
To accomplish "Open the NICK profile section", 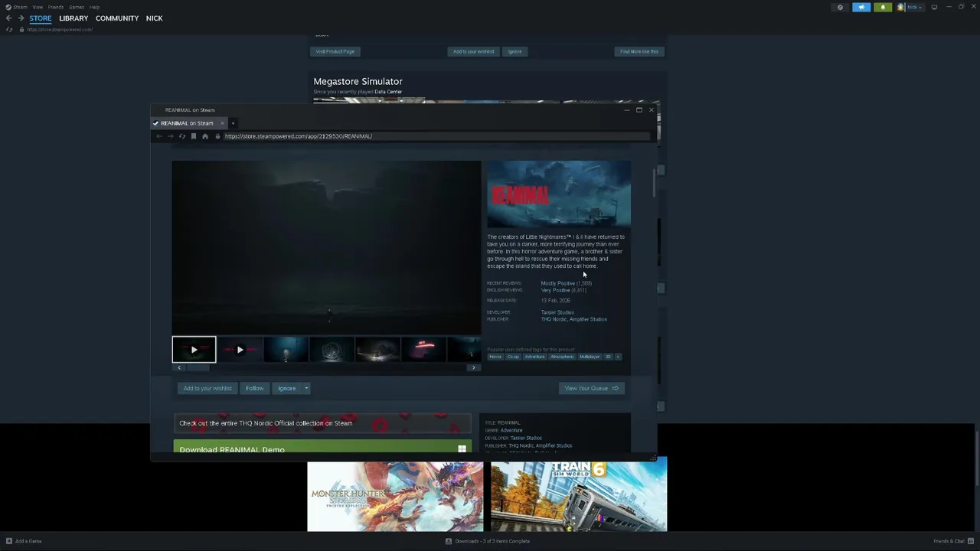I will (155, 18).
